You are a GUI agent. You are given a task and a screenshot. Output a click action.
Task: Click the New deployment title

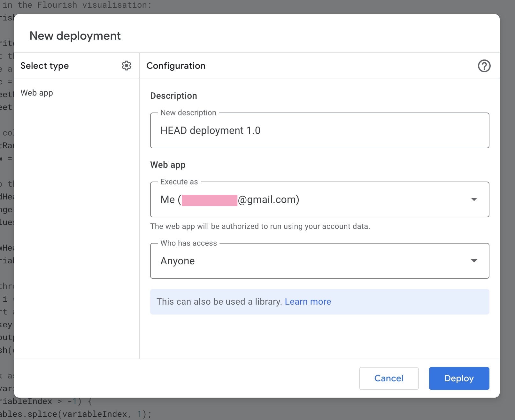point(75,36)
